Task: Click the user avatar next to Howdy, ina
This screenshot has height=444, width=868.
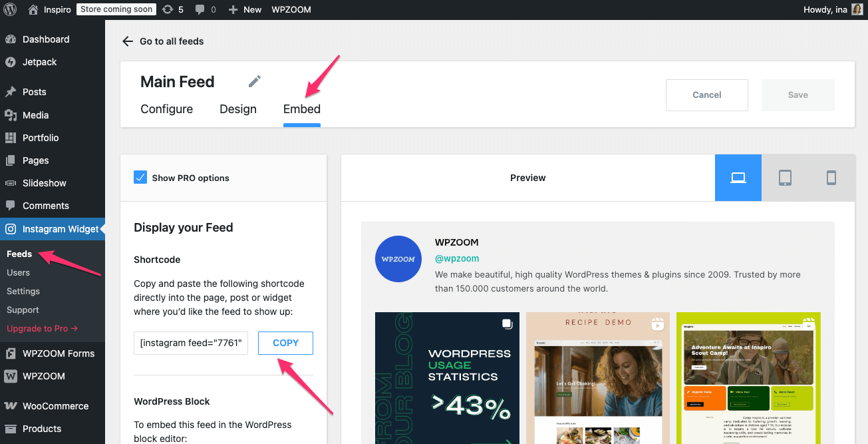Action: [x=857, y=9]
